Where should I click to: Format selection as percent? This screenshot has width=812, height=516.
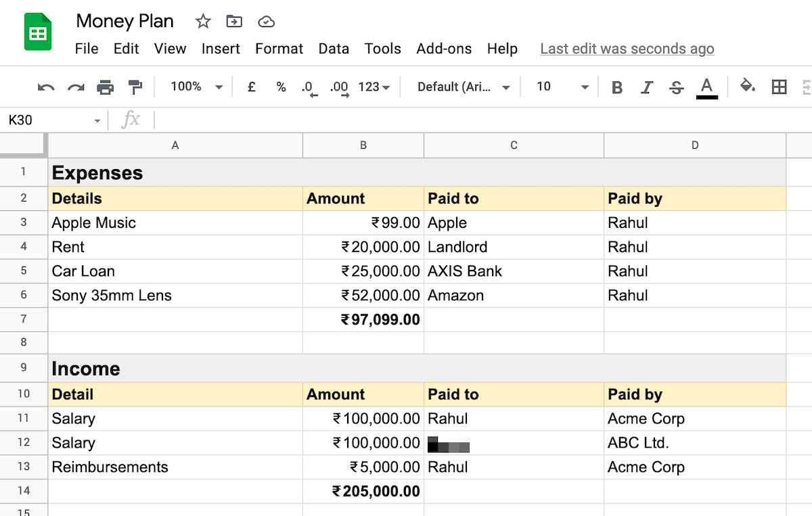click(x=281, y=87)
